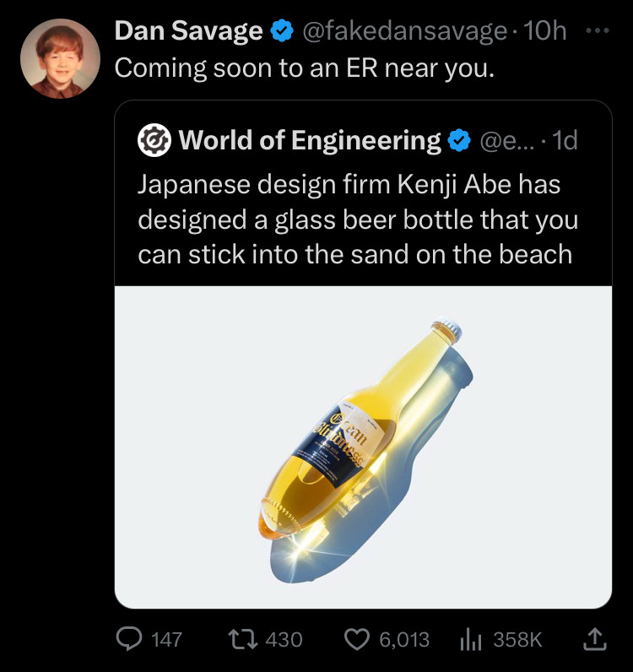Open the reply comment bubble icon

[132, 639]
